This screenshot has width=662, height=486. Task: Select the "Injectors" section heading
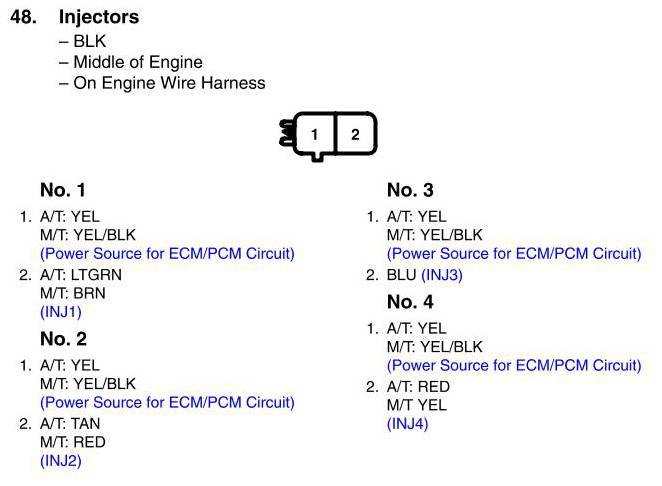tap(99, 18)
